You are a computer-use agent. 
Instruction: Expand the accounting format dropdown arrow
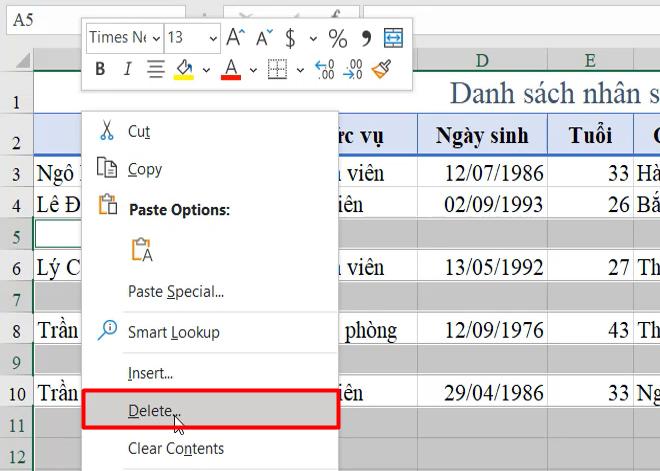click(313, 39)
